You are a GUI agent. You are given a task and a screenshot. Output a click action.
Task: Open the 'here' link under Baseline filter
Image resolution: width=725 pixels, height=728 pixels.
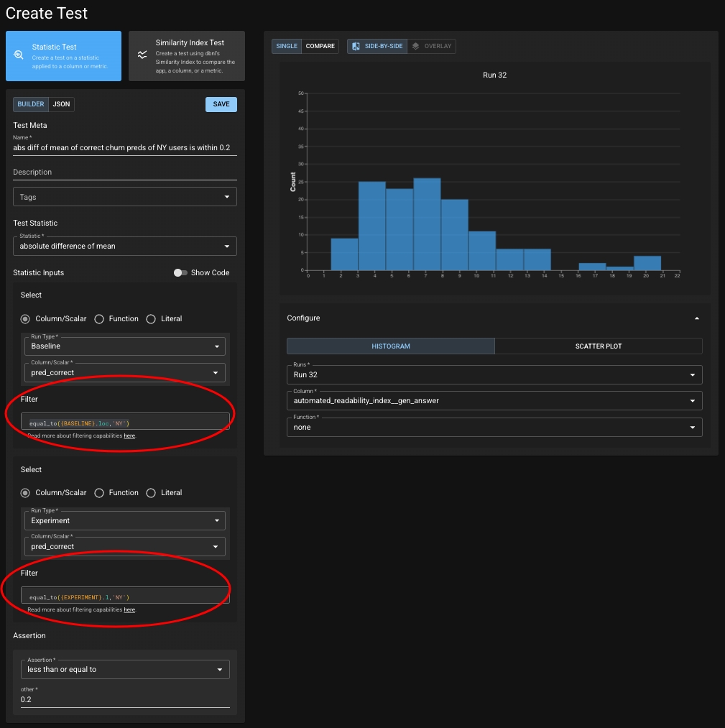pyautogui.click(x=129, y=436)
